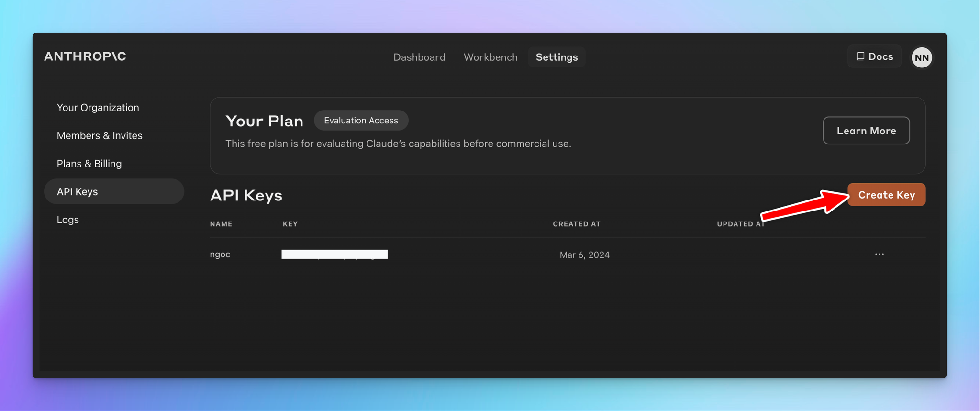Go to the Dashboard tab
The image size is (980, 411).
tap(419, 57)
